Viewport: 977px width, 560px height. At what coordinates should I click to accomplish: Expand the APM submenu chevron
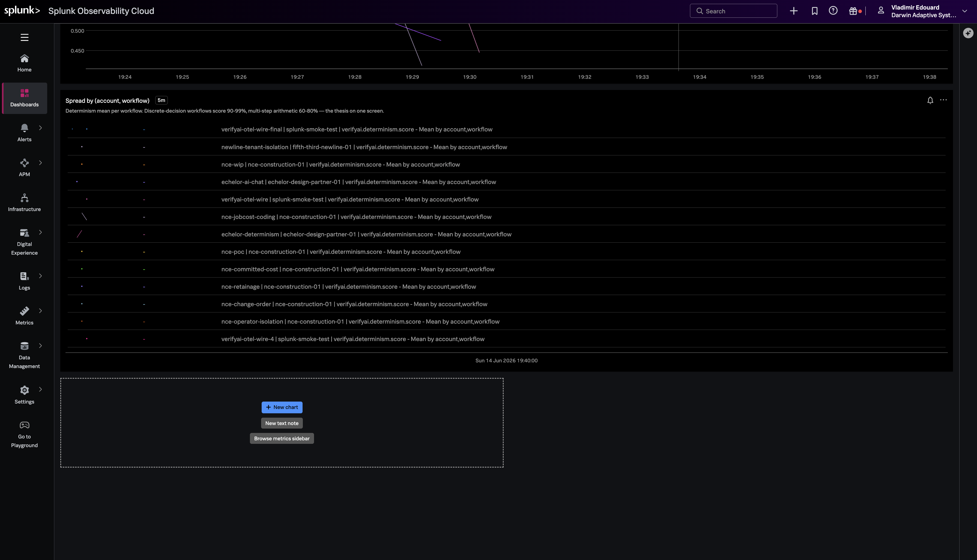click(40, 163)
